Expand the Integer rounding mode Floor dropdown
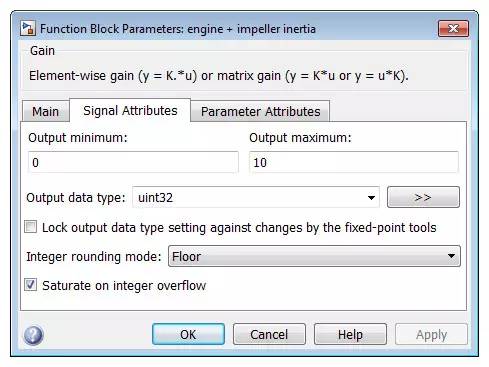This screenshot has height=367, width=489. [314, 256]
